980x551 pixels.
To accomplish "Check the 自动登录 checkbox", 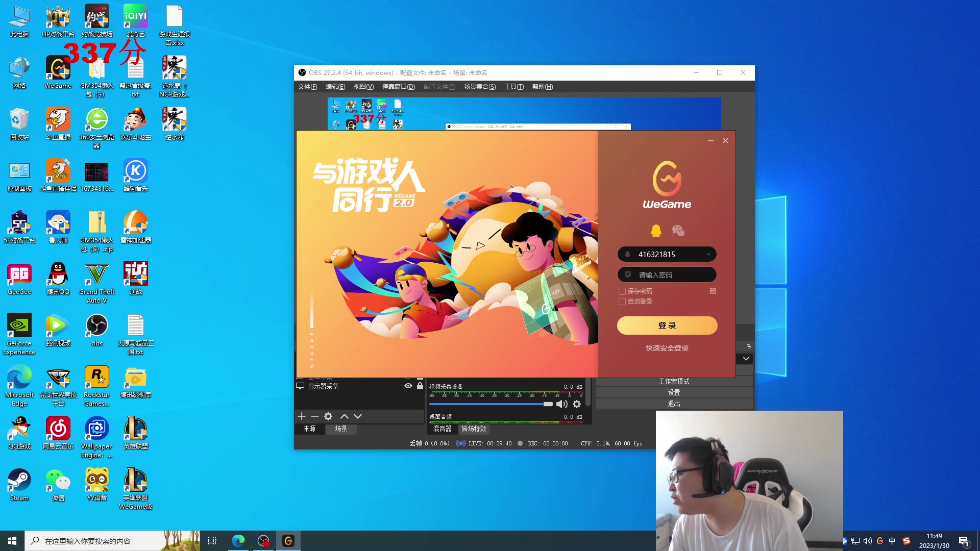I will (x=622, y=302).
